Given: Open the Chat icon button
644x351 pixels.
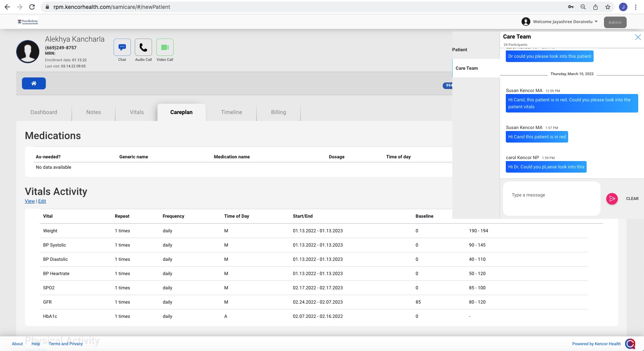Looking at the screenshot, I should coord(122,47).
